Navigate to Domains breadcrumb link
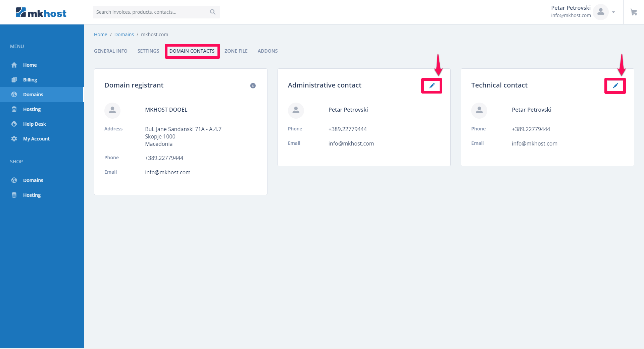The width and height of the screenshot is (644, 349). (x=124, y=35)
